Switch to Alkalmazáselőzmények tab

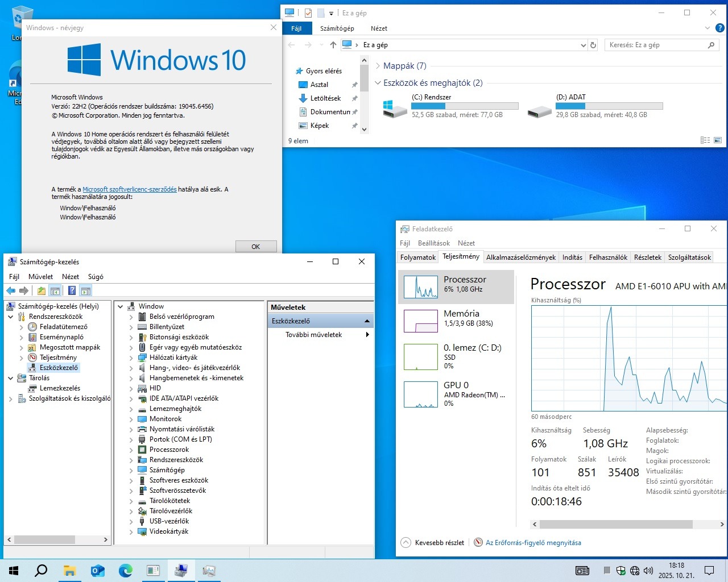tap(521, 257)
